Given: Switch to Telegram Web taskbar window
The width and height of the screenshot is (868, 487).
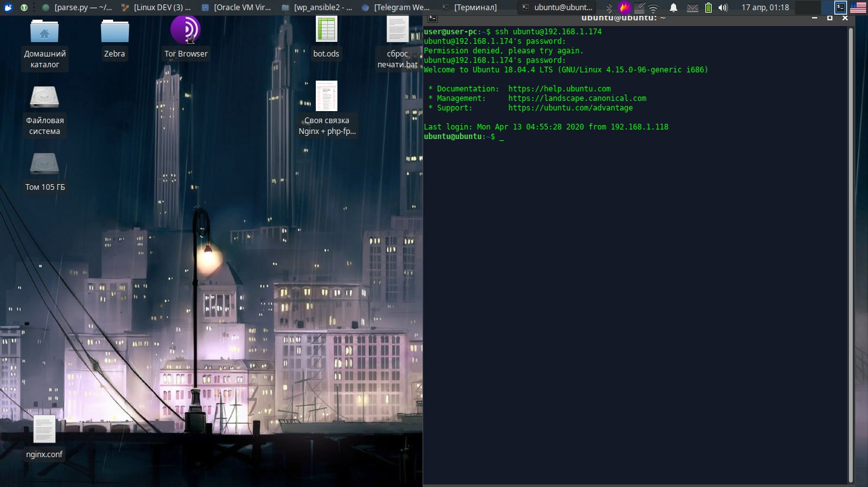Looking at the screenshot, I should tap(396, 8).
